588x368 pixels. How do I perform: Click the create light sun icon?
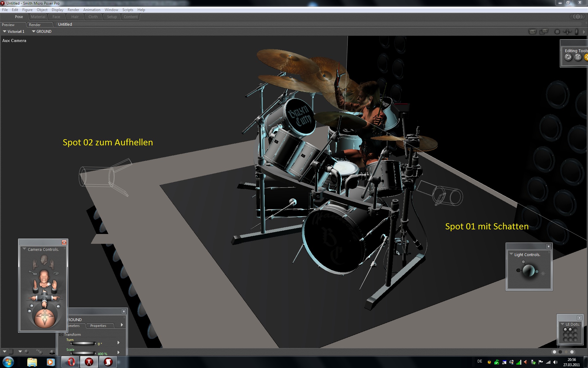point(543,274)
